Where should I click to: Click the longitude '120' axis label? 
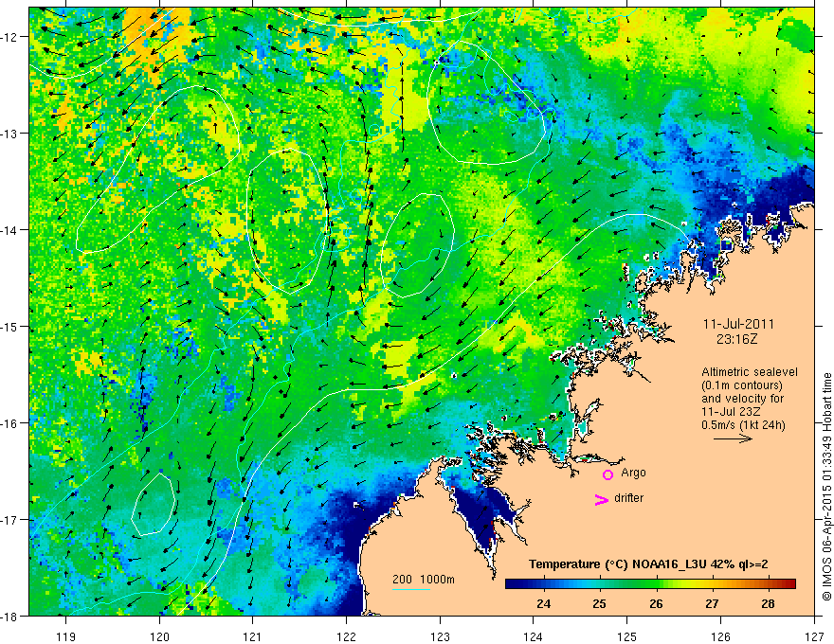coord(159,636)
